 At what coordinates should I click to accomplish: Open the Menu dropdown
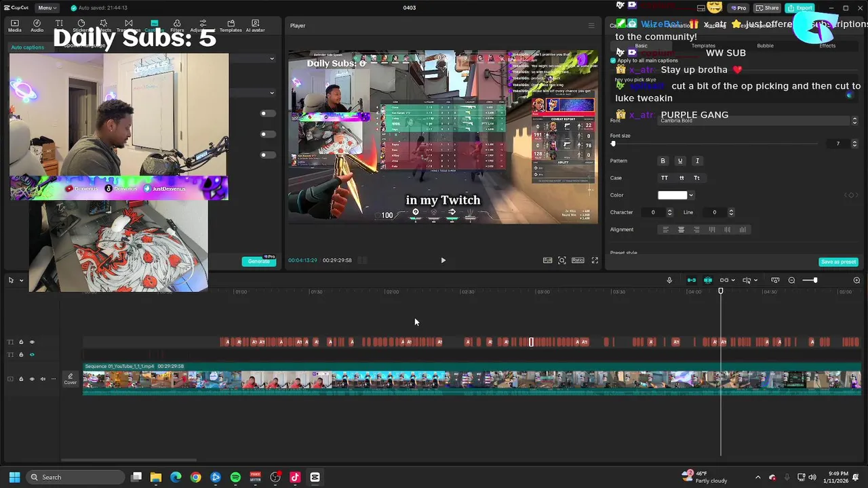[46, 7]
